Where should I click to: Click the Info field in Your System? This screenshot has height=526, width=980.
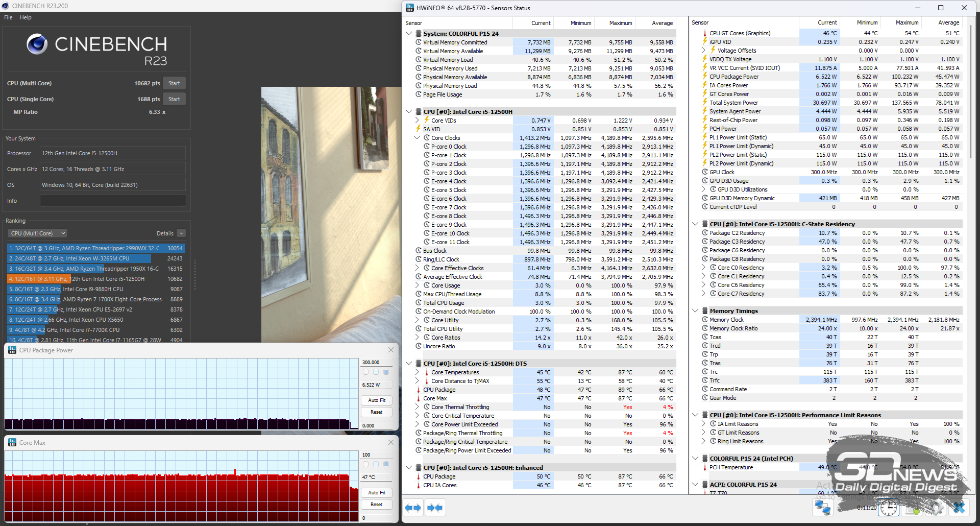[x=113, y=201]
